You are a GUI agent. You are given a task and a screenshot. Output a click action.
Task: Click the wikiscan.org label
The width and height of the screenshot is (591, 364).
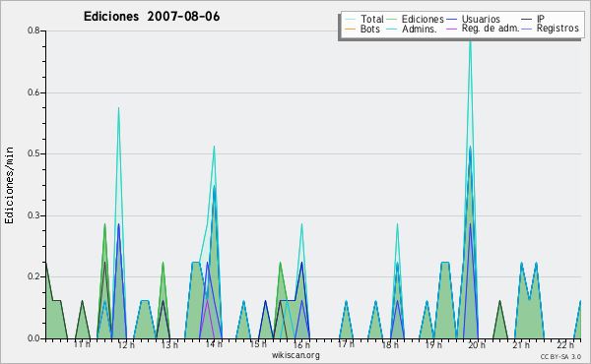click(295, 355)
